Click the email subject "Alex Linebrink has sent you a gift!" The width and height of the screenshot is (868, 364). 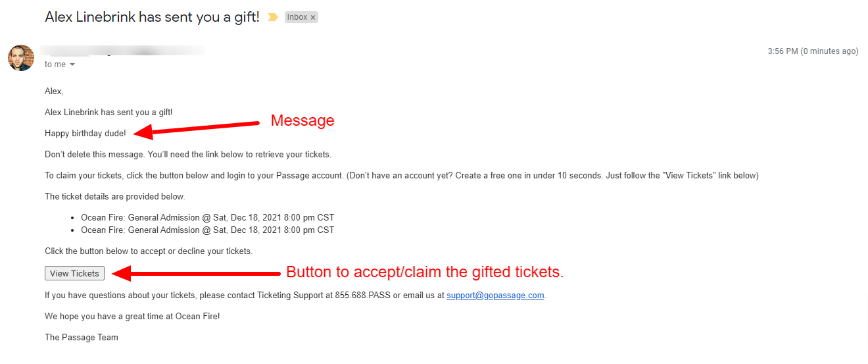click(x=152, y=17)
